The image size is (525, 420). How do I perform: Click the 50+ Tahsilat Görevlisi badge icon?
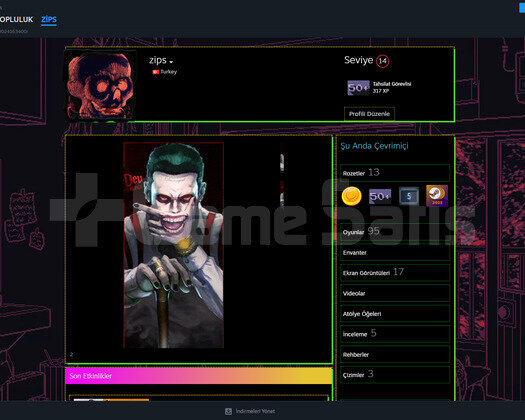pyautogui.click(x=359, y=88)
